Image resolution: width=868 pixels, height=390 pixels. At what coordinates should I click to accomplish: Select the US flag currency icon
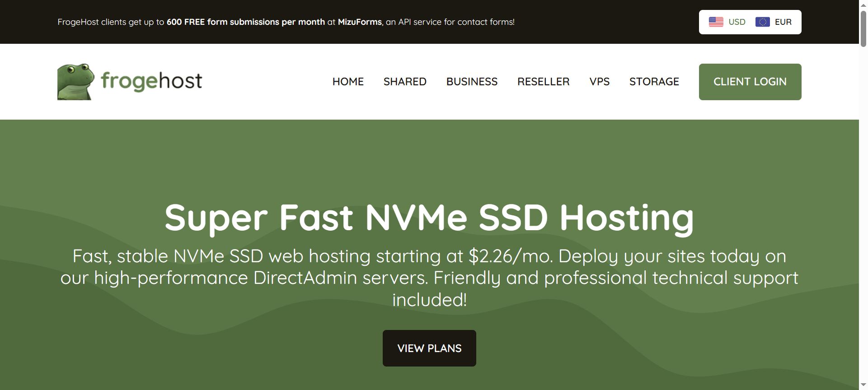[716, 22]
